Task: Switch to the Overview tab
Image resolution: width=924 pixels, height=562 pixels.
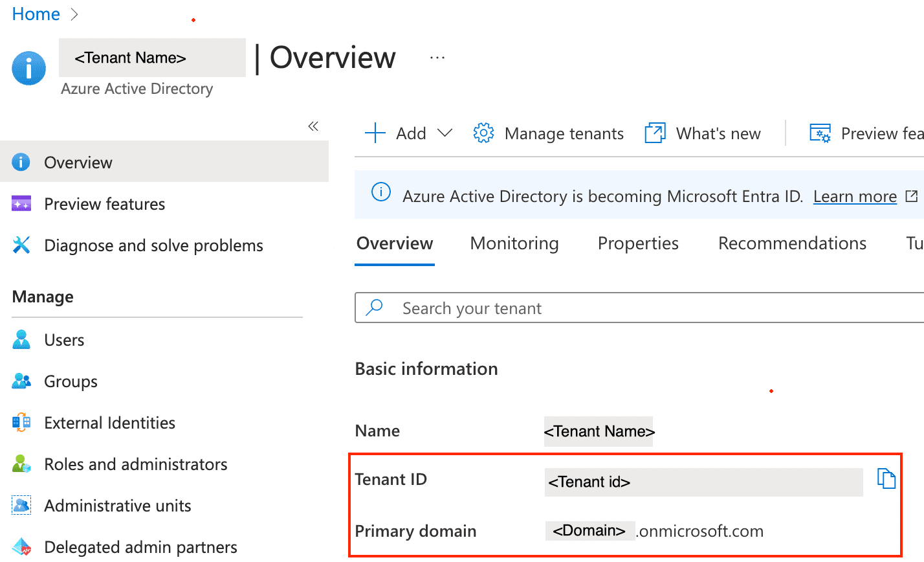Action: [x=395, y=243]
